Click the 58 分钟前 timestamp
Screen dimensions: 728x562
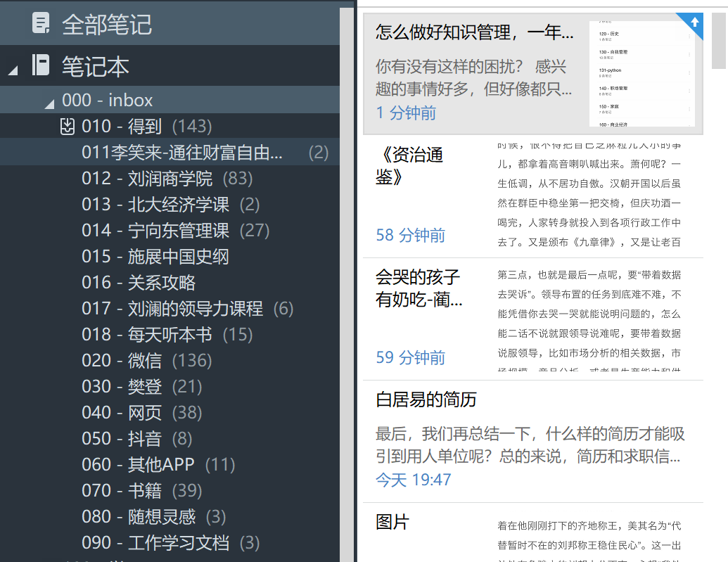(411, 236)
